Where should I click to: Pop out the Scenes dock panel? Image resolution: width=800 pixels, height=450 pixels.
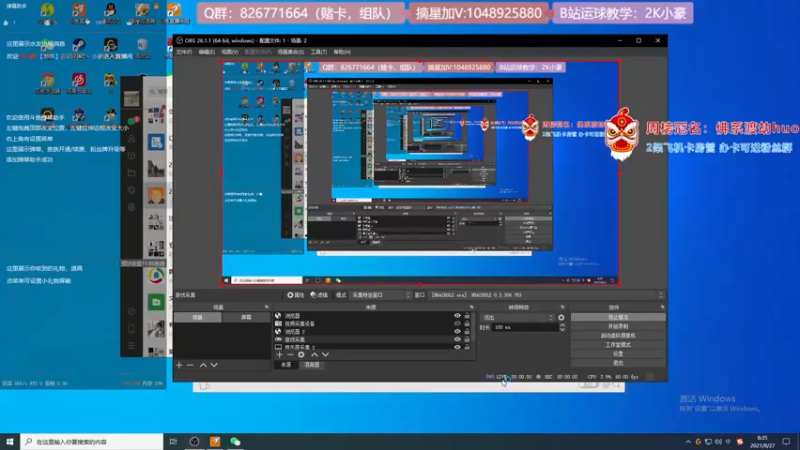tap(266, 307)
